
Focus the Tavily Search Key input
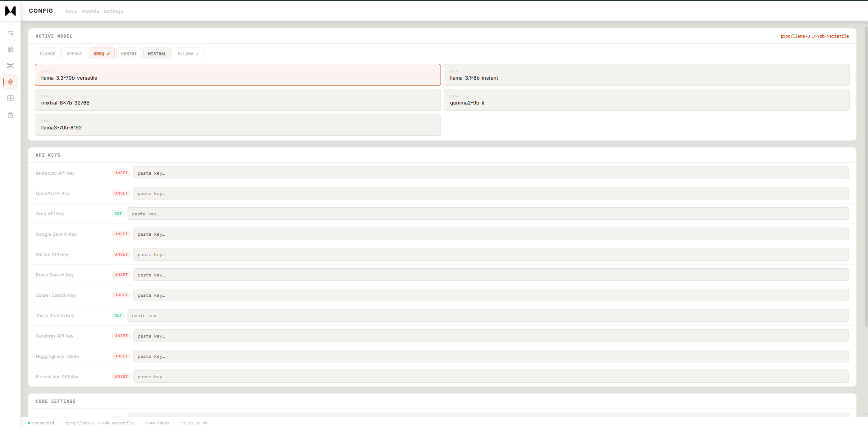click(x=488, y=316)
